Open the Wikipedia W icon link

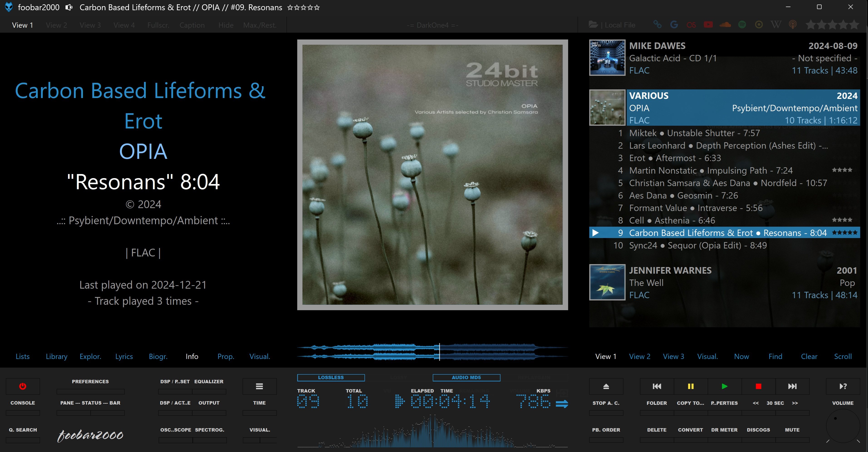pyautogui.click(x=776, y=25)
